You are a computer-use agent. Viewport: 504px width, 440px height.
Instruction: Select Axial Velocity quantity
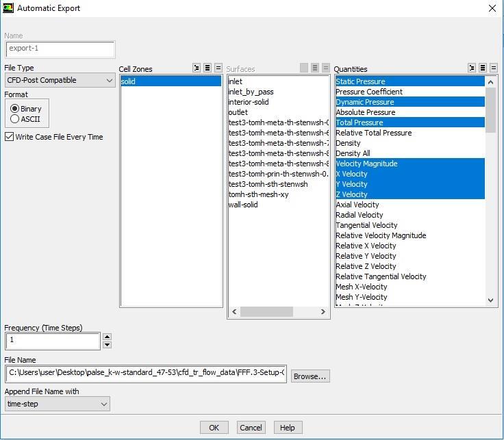click(410, 205)
